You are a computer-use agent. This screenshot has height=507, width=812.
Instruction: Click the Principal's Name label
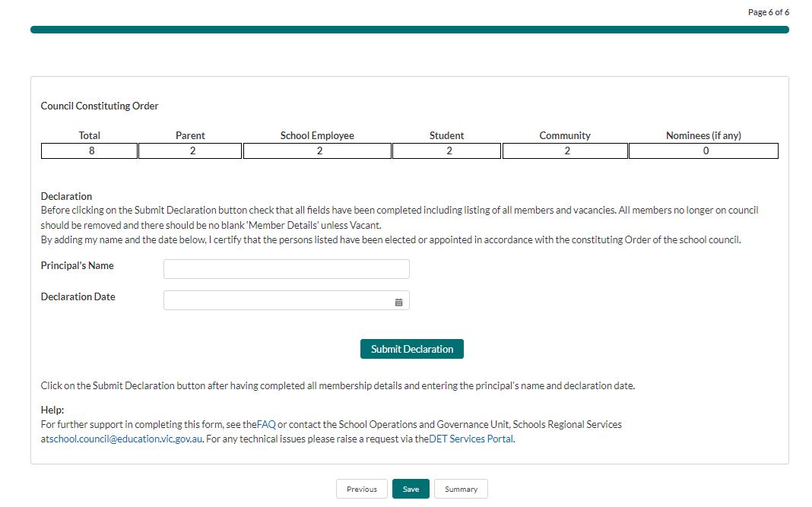pyautogui.click(x=78, y=265)
